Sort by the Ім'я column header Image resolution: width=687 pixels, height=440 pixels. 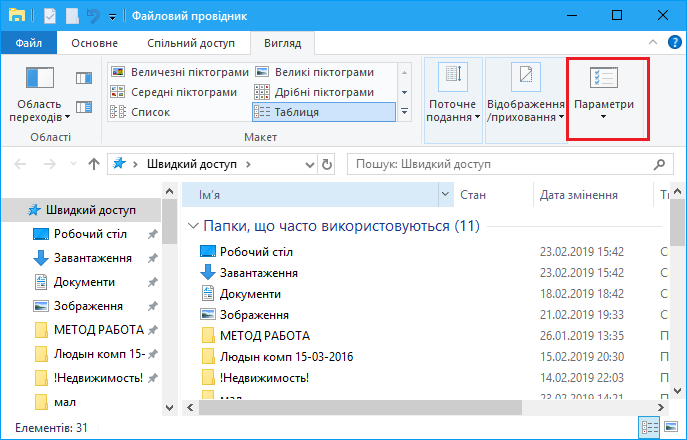310,195
